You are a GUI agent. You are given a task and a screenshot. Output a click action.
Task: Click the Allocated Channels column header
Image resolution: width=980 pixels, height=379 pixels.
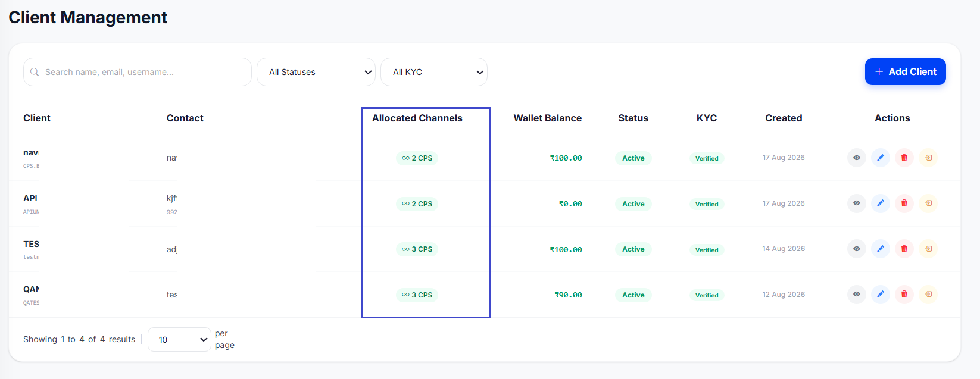pyautogui.click(x=417, y=118)
